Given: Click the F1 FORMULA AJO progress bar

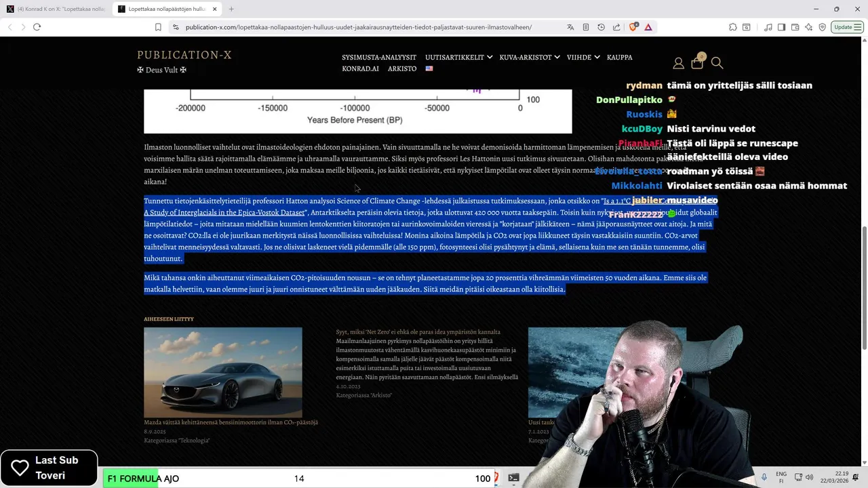Looking at the screenshot, I should click(x=299, y=479).
